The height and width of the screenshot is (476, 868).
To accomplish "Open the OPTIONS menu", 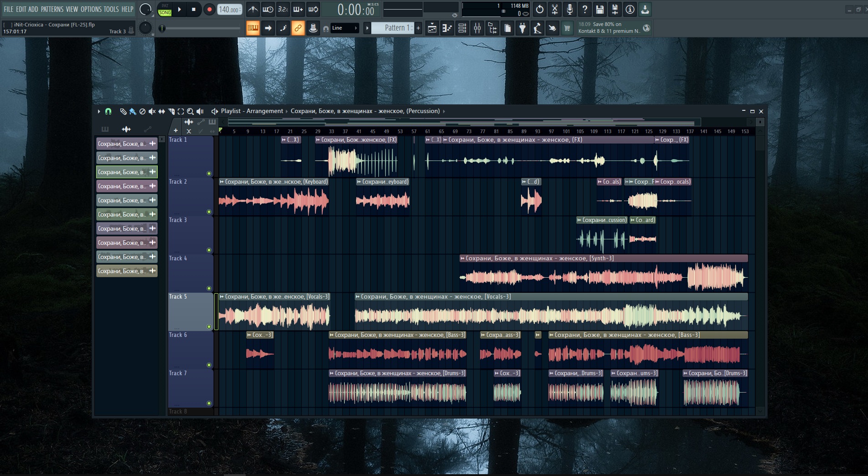I will point(91,9).
